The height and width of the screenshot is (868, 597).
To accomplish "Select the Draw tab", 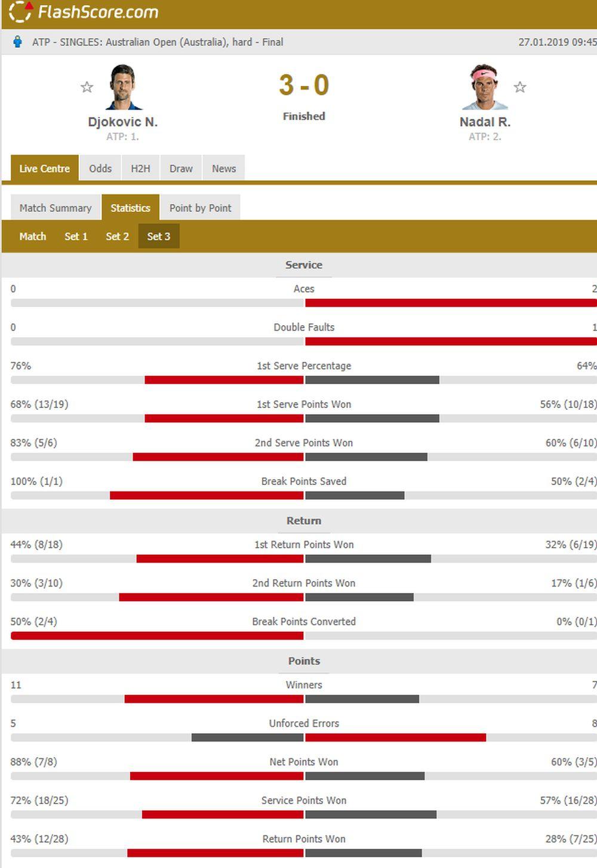I will pyautogui.click(x=181, y=168).
